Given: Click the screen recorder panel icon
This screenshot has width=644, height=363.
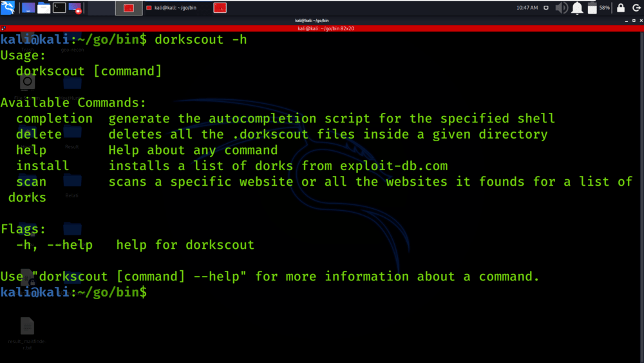Looking at the screenshot, I should coord(75,8).
